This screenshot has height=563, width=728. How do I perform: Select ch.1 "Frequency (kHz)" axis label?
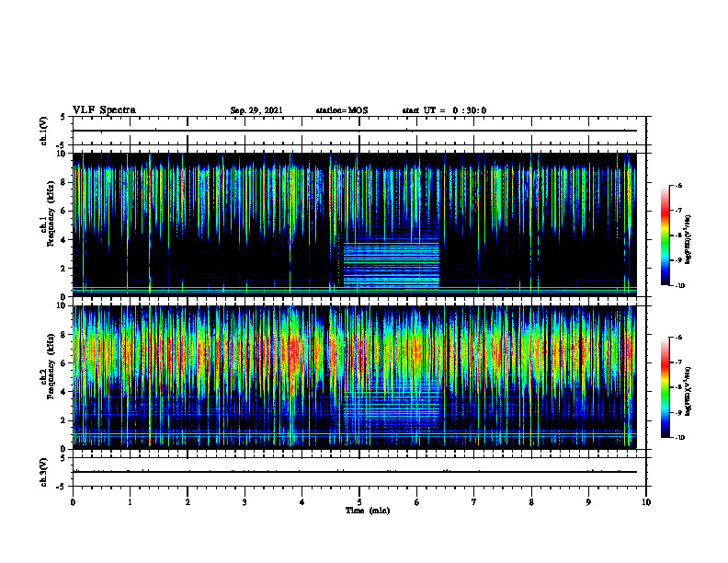pos(51,213)
